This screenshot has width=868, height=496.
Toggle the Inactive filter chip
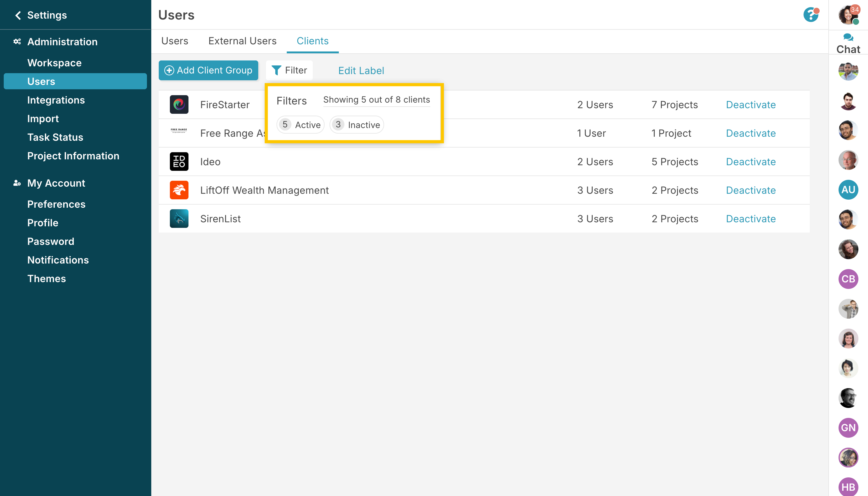click(357, 125)
